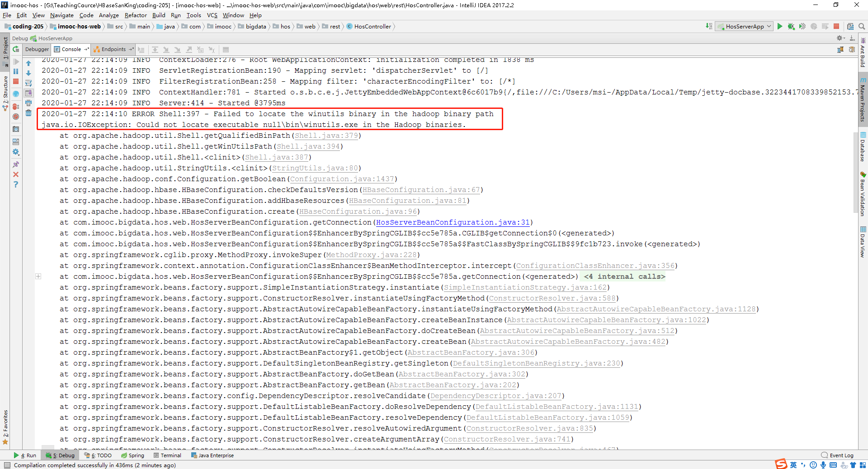
Task: Hide the Debug tool window
Action: 852,38
